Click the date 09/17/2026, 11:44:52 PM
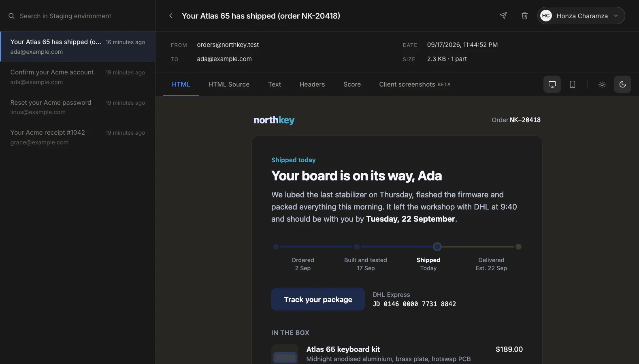Viewport: 639px width, 364px height. click(462, 45)
